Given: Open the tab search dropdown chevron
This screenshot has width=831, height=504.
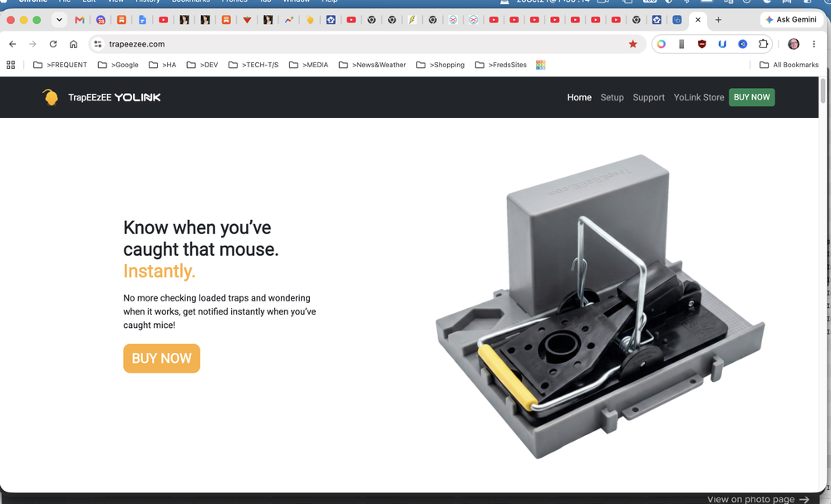Looking at the screenshot, I should click(59, 20).
